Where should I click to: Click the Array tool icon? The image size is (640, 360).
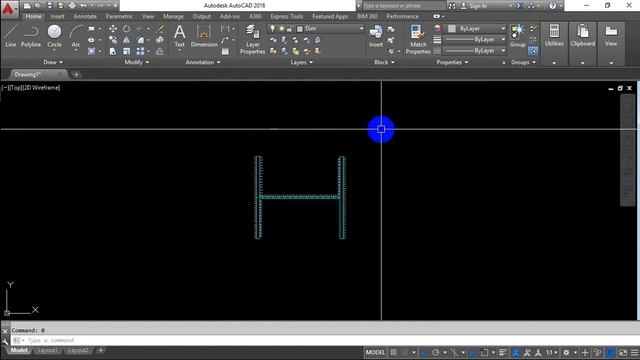pyautogui.click(x=140, y=51)
